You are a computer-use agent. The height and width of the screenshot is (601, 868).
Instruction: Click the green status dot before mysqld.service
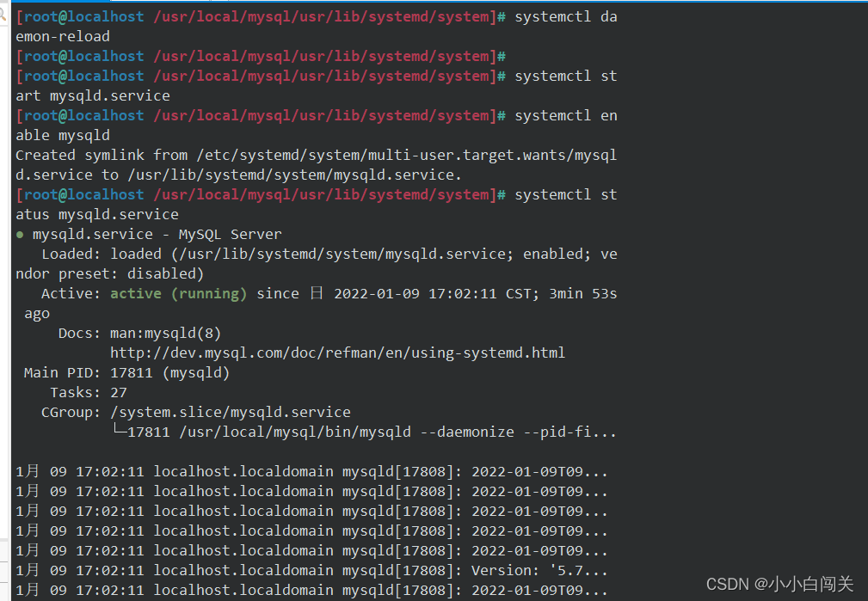20,235
